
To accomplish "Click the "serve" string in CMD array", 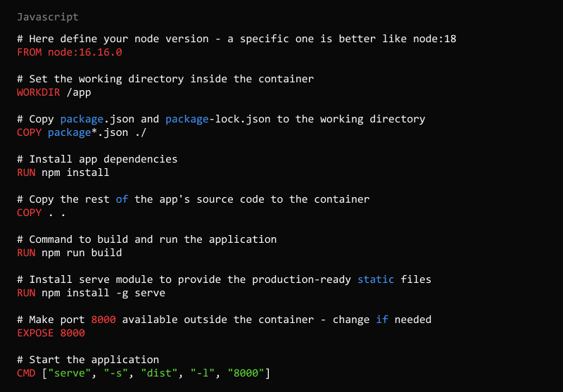I will [70, 373].
